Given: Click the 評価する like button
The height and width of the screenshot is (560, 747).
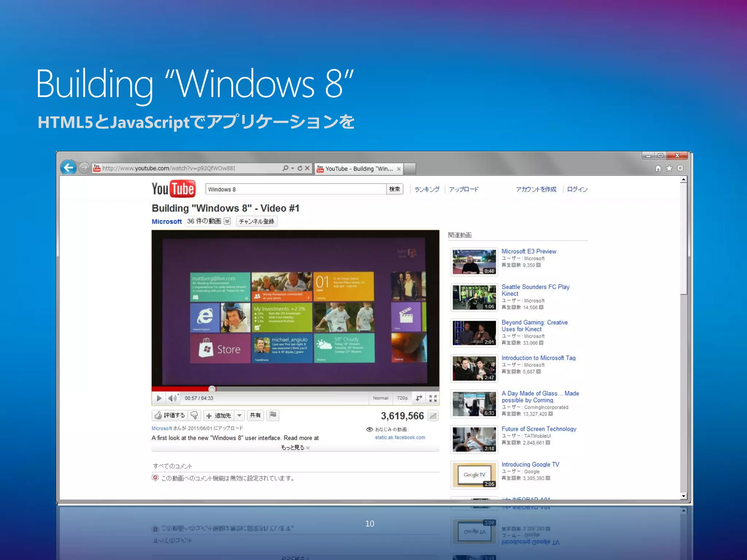Looking at the screenshot, I should [x=170, y=415].
